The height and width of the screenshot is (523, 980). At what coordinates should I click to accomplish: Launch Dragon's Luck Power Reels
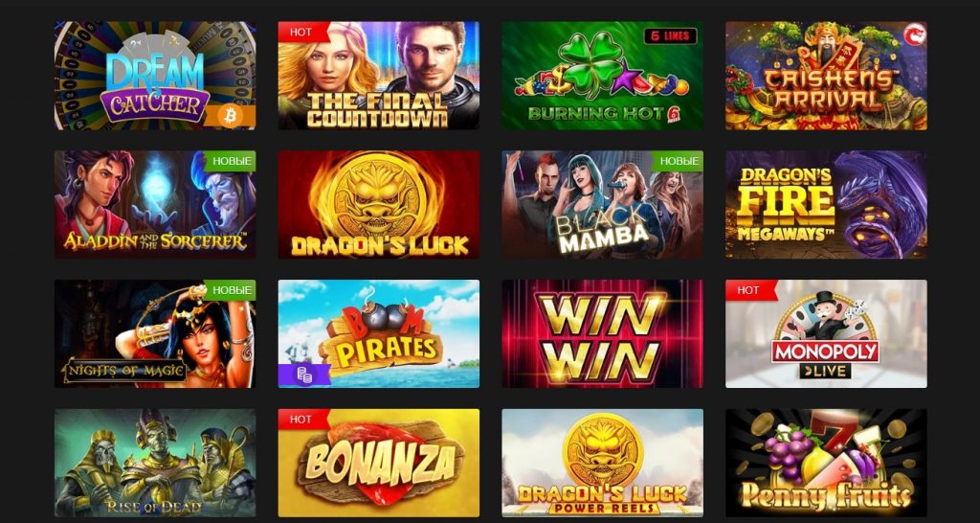(x=603, y=463)
